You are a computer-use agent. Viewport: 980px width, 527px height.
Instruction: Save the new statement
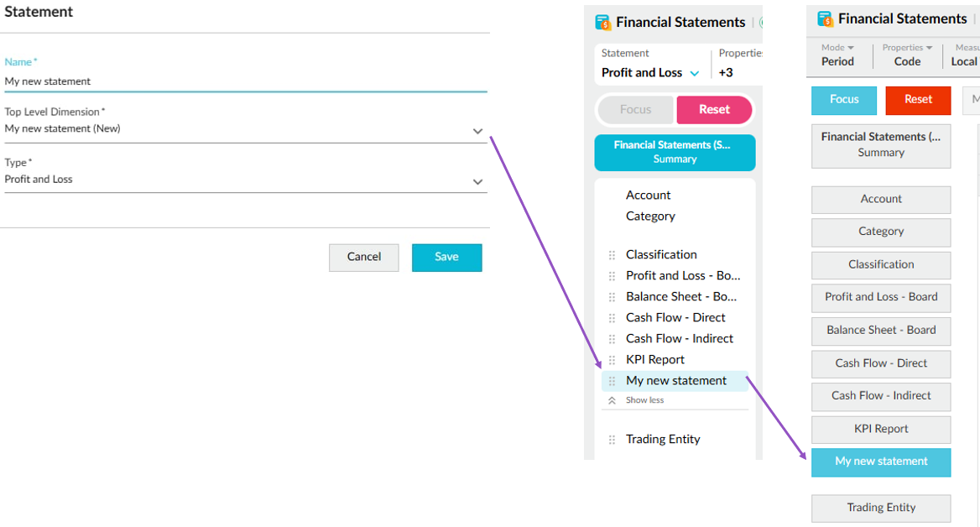[x=446, y=258]
